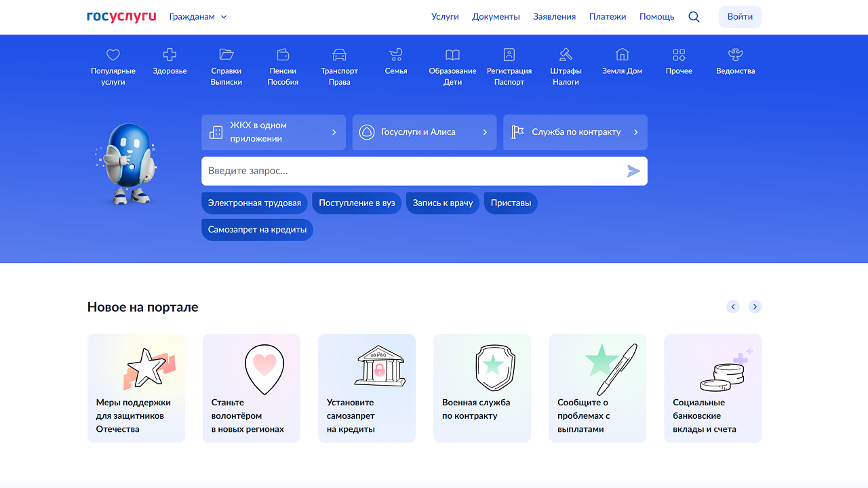The image size is (868, 488).
Task: Open the Документы menu item
Action: 496,17
